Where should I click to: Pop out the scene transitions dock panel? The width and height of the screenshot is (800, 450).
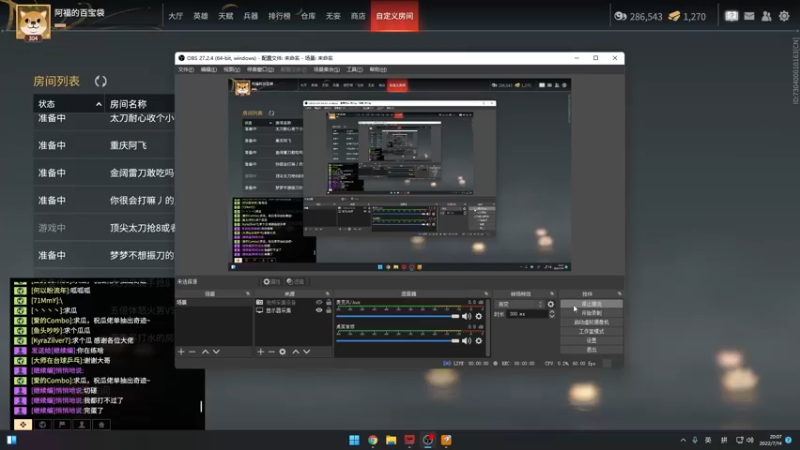552,294
